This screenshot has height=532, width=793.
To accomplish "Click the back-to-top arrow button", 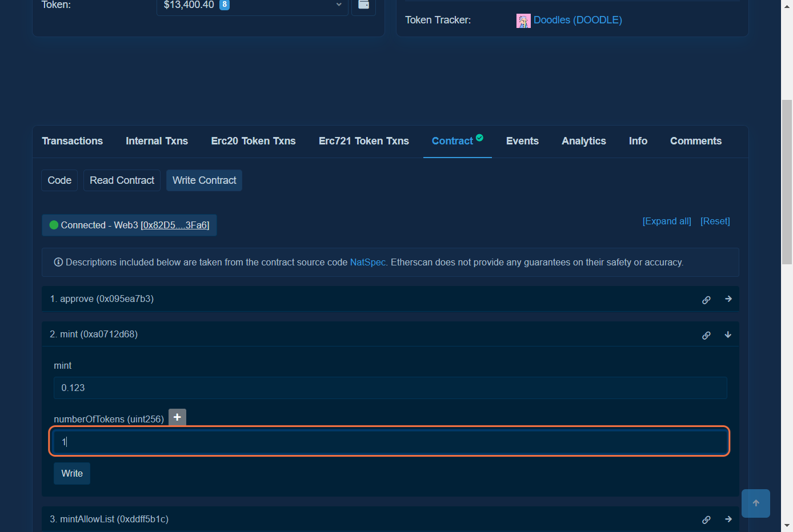I will pyautogui.click(x=756, y=503).
